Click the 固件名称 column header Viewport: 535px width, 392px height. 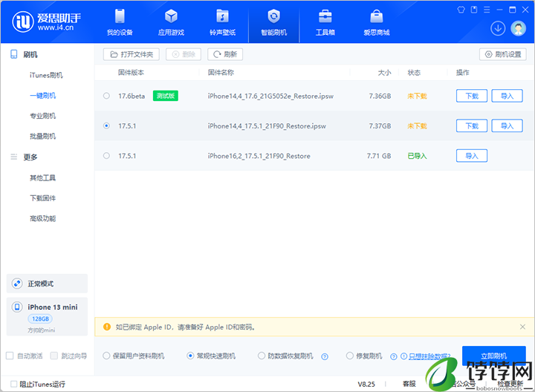point(221,72)
